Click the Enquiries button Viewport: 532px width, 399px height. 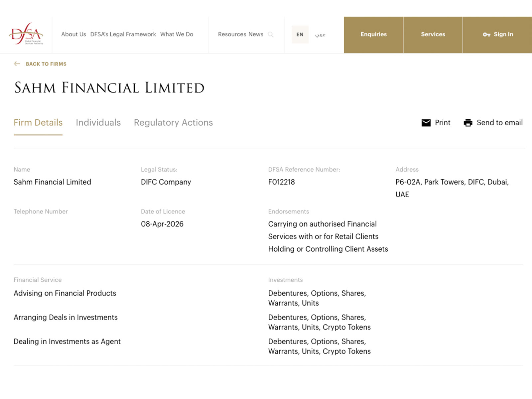click(x=373, y=34)
